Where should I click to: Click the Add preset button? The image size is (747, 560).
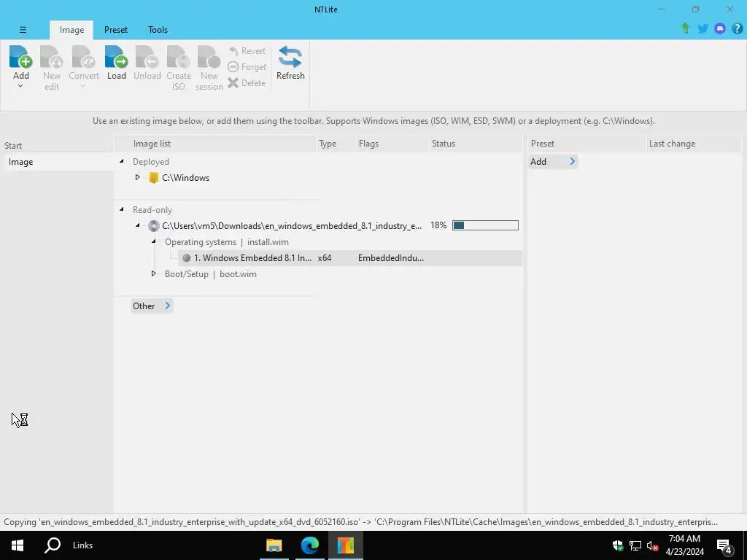click(x=553, y=162)
